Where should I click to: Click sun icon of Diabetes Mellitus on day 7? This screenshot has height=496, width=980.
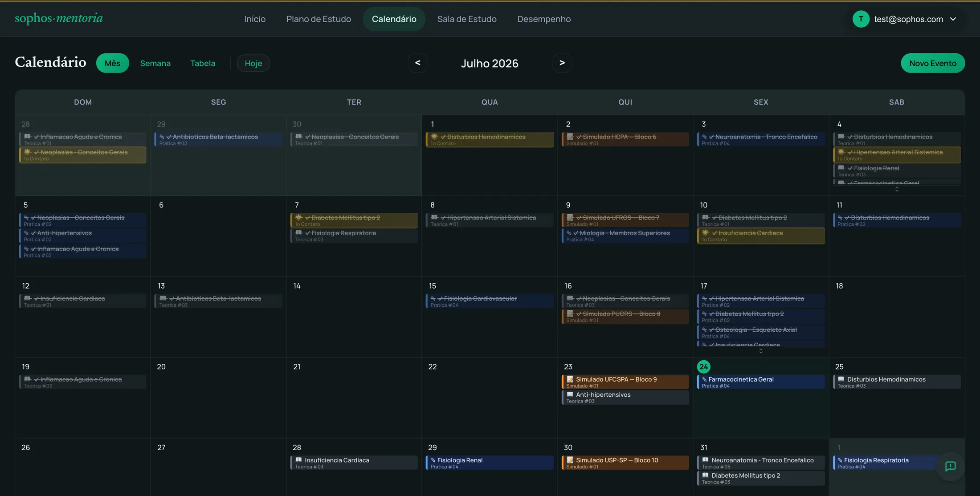click(298, 217)
